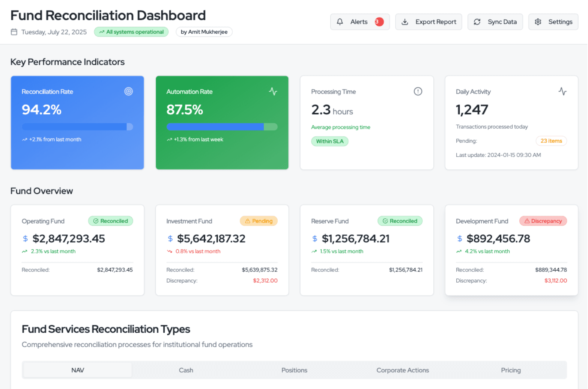The height and width of the screenshot is (389, 588).
Task: Click the Sync Data button
Action: [x=495, y=22]
